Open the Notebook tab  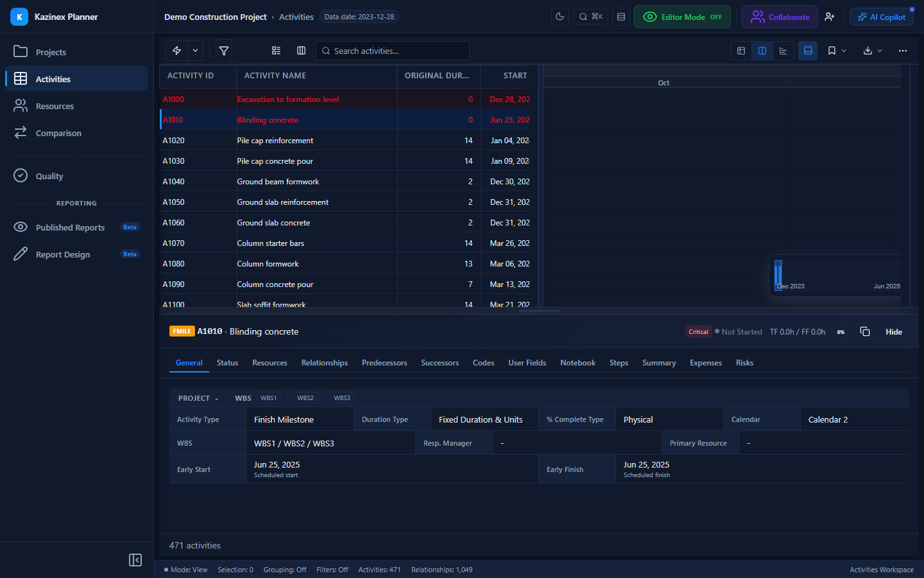click(578, 363)
